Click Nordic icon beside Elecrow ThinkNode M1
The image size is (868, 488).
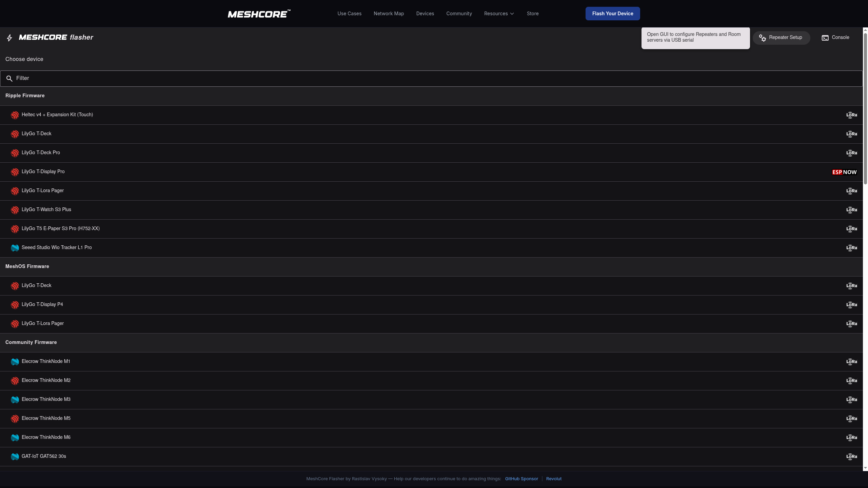(x=15, y=362)
